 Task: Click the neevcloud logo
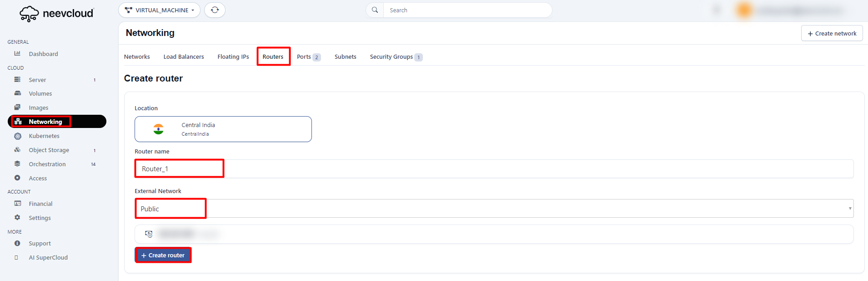56,14
